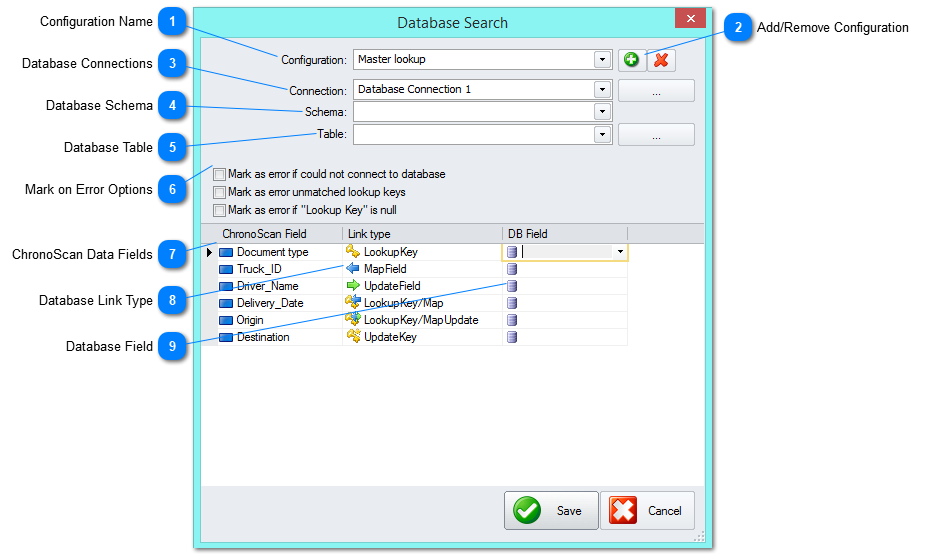The image size is (925, 557).
Task: Check mark as error if Lookup Key is null
Action: tap(219, 210)
